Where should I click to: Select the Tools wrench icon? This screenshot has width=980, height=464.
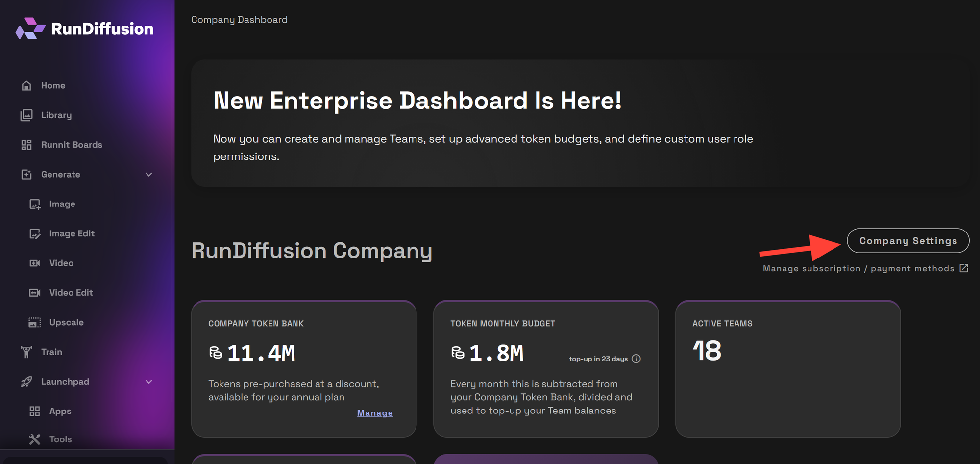coord(35,439)
